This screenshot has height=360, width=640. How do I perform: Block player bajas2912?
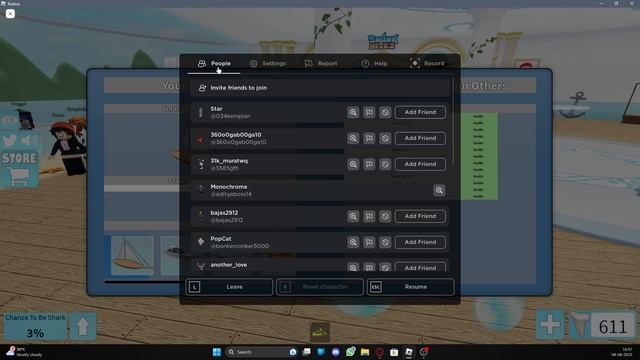[x=385, y=216]
